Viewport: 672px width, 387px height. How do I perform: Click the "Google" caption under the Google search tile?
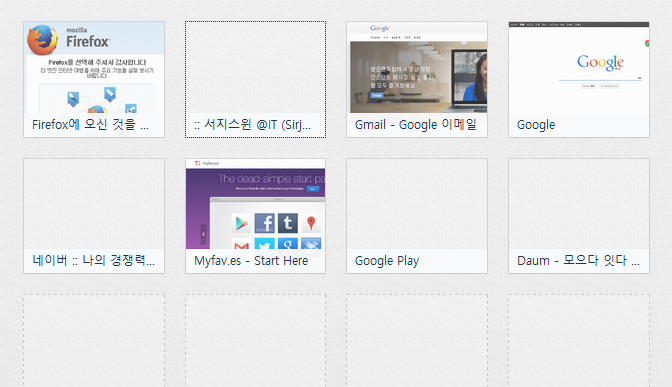tap(536, 125)
